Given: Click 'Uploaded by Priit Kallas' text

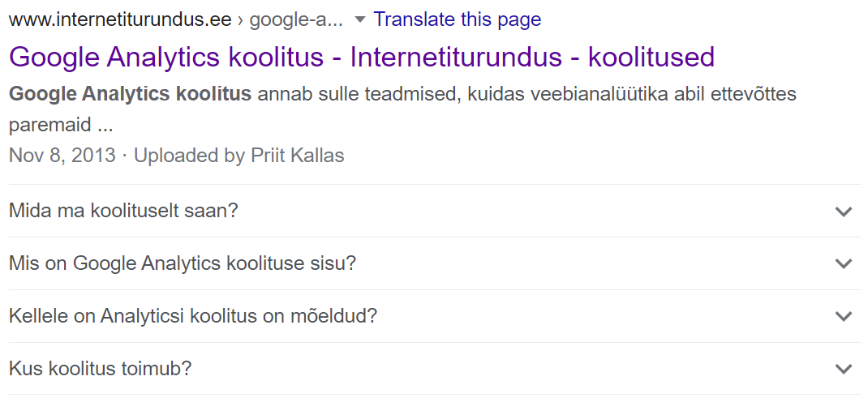Looking at the screenshot, I should click(238, 156).
